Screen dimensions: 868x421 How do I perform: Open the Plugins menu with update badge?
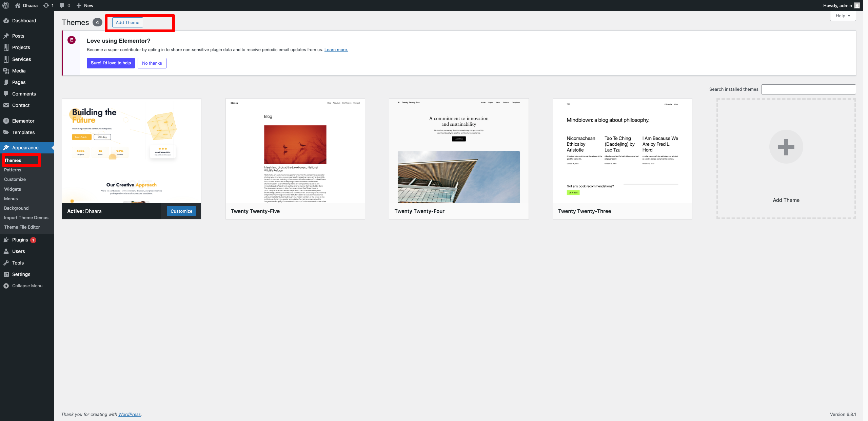pyautogui.click(x=20, y=240)
